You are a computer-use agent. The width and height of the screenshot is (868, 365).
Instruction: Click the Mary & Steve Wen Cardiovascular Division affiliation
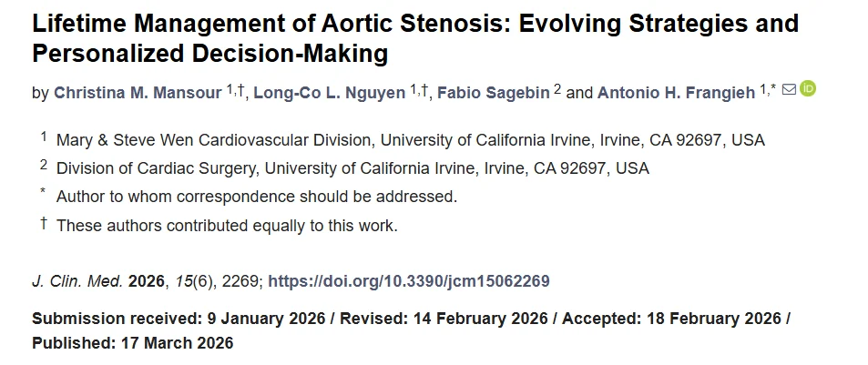410,140
